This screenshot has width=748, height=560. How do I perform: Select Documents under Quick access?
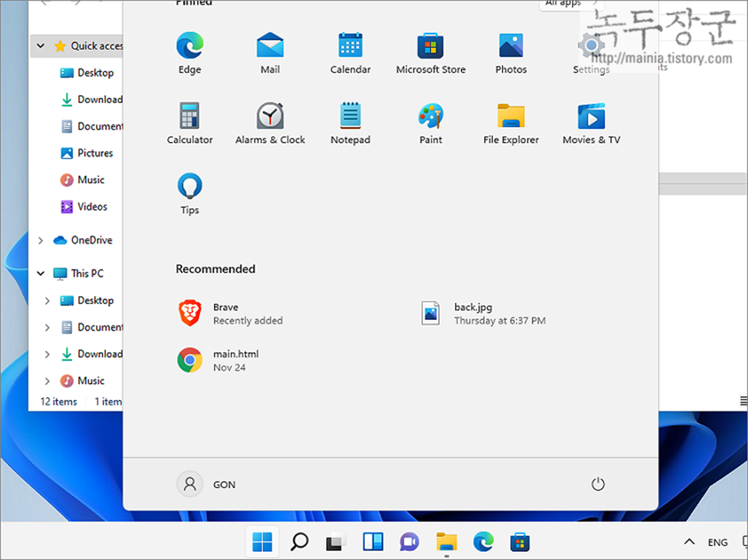click(91, 126)
